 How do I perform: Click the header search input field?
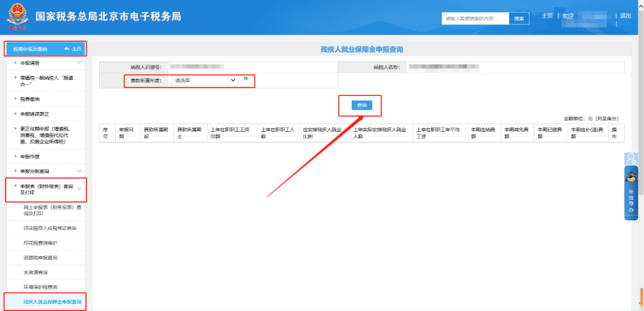[x=476, y=18]
